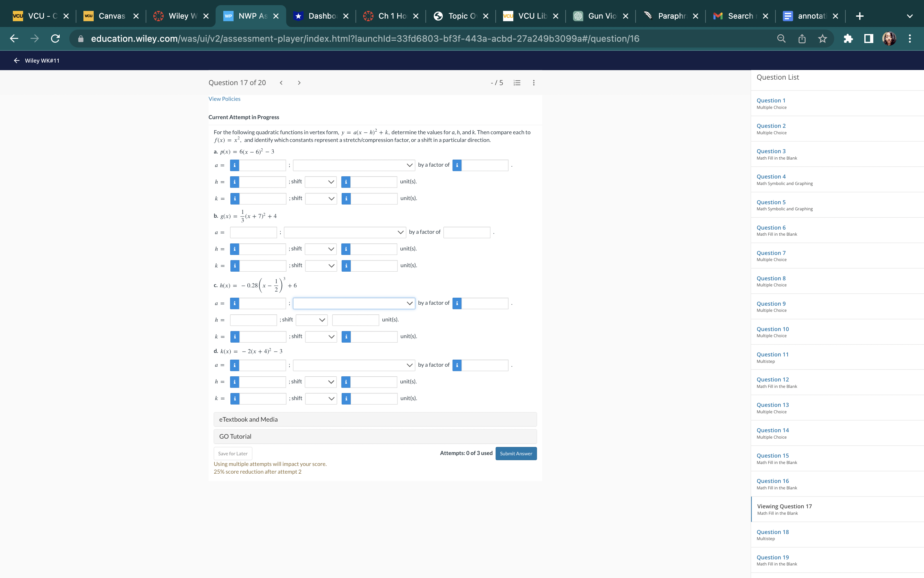Image resolution: width=924 pixels, height=578 pixels.
Task: Open Question 14 in question list
Action: 773,430
